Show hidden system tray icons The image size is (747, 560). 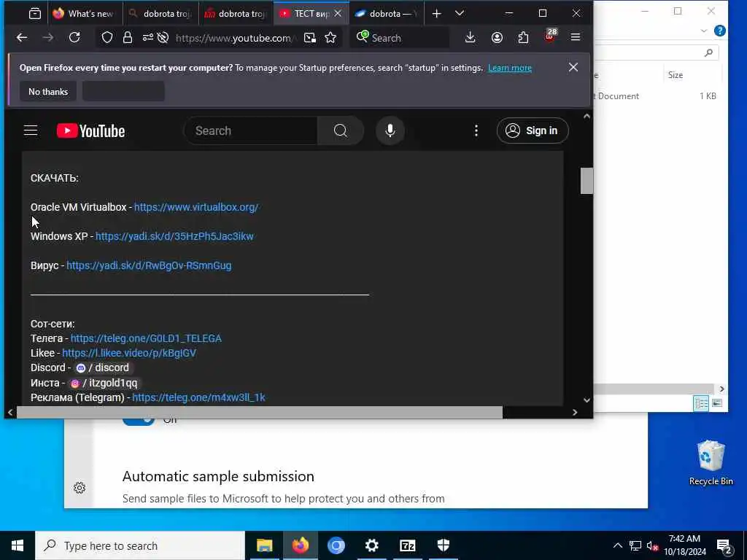pyautogui.click(x=617, y=545)
